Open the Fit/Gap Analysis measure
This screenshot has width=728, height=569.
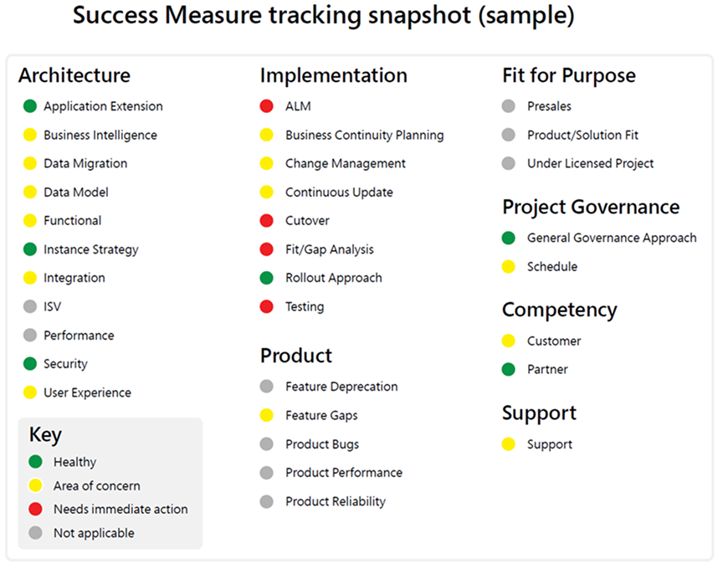[329, 249]
